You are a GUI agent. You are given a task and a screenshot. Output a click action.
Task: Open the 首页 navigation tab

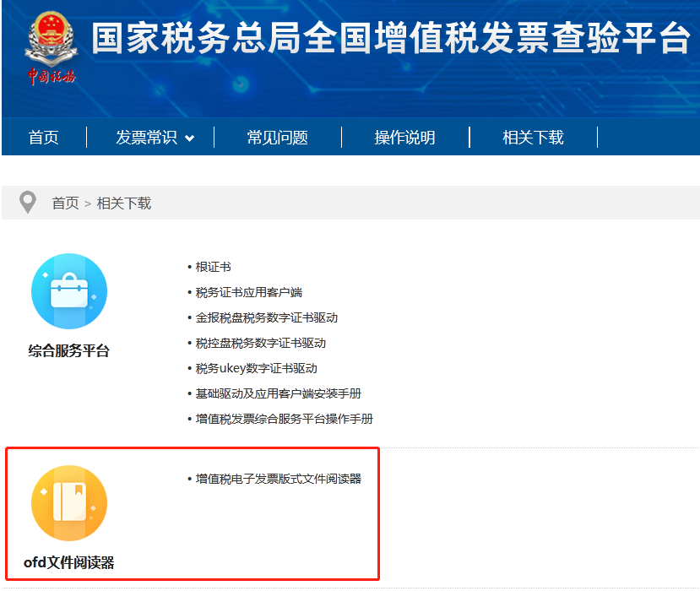click(x=43, y=138)
